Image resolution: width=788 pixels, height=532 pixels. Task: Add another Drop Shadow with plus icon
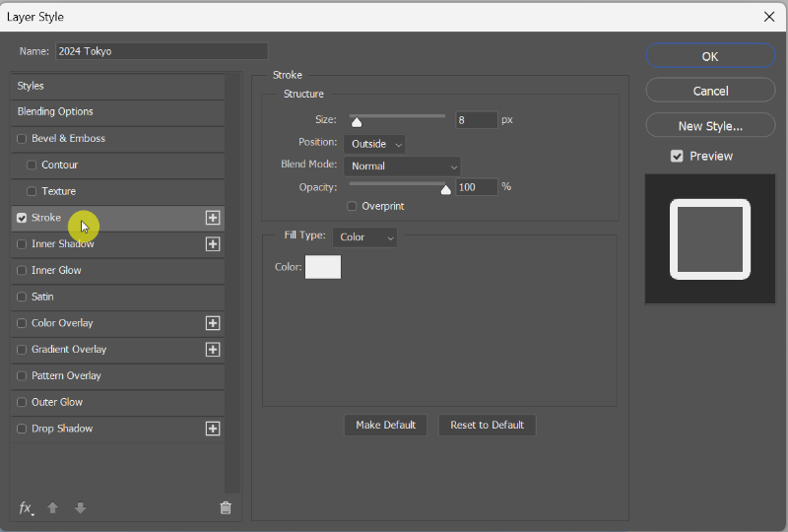pyautogui.click(x=213, y=429)
